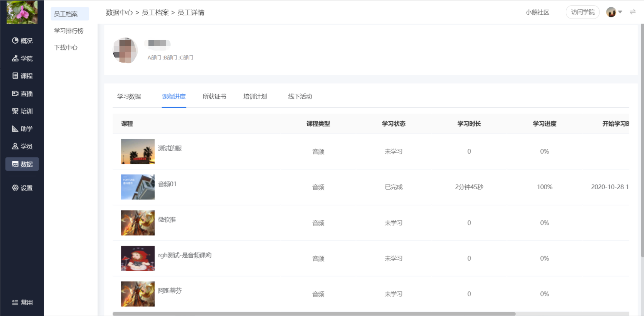
Task: Open the 课程 courses sidebar item
Action: 22,76
